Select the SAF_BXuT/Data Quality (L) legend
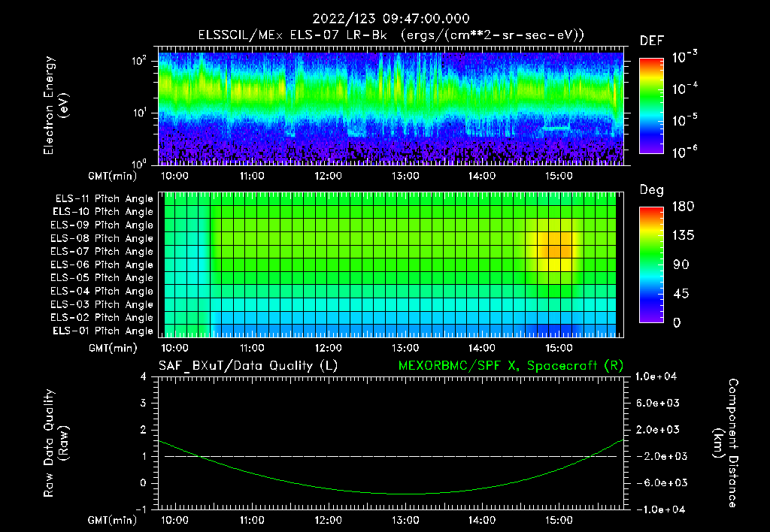This screenshot has height=532, width=770. [x=248, y=366]
